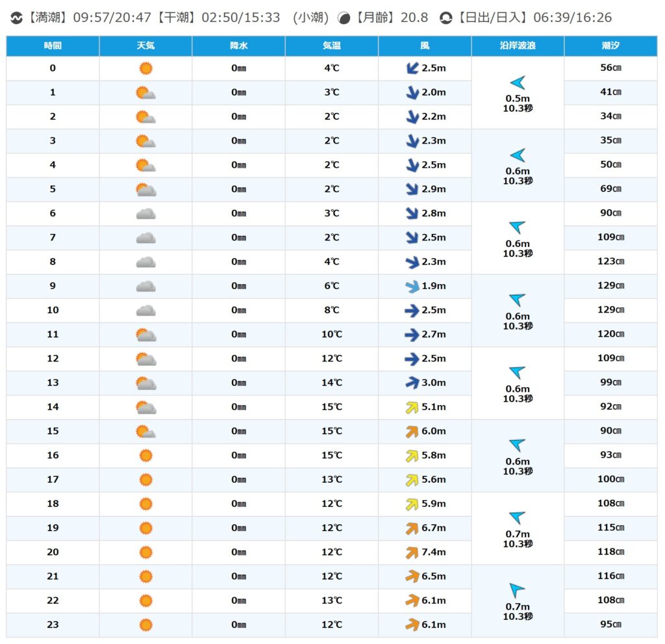
Task: Click the 沿岸波浪 column header
Action: tap(518, 46)
